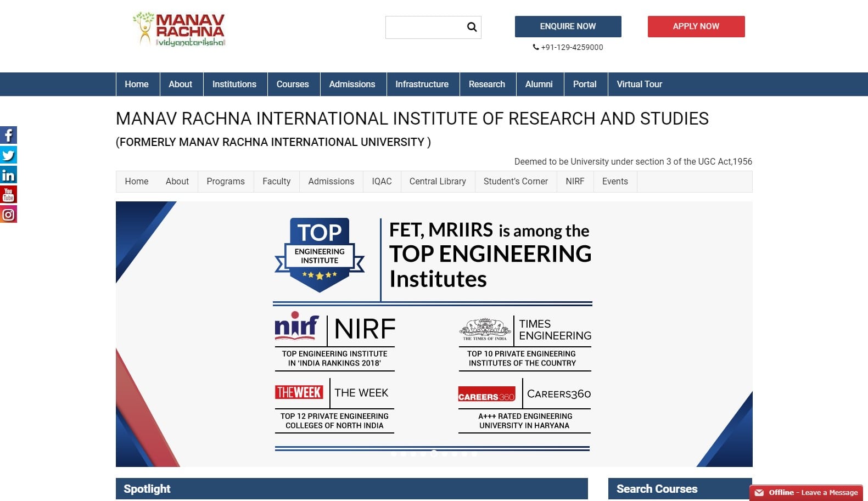Click the active ringed carousel indicator dot

pos(434,453)
